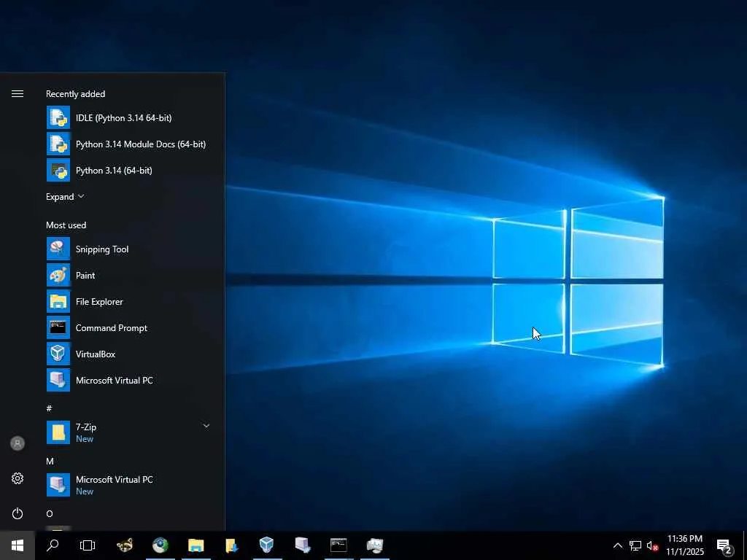Launch Snipping Tool from Most used
747x560 pixels.
point(129,249)
